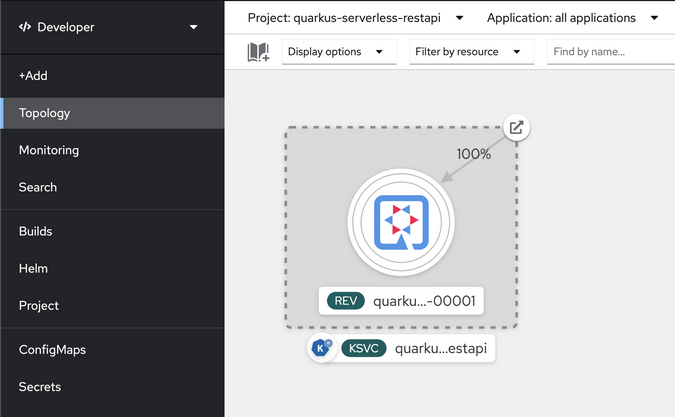
Task: Expand the Application all applications dropdown
Action: tap(571, 17)
